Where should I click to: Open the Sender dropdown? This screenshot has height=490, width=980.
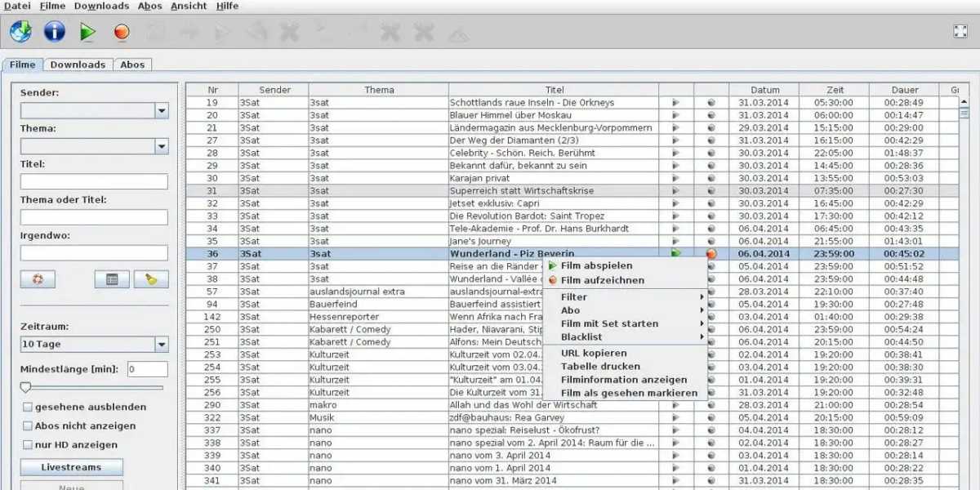click(161, 111)
